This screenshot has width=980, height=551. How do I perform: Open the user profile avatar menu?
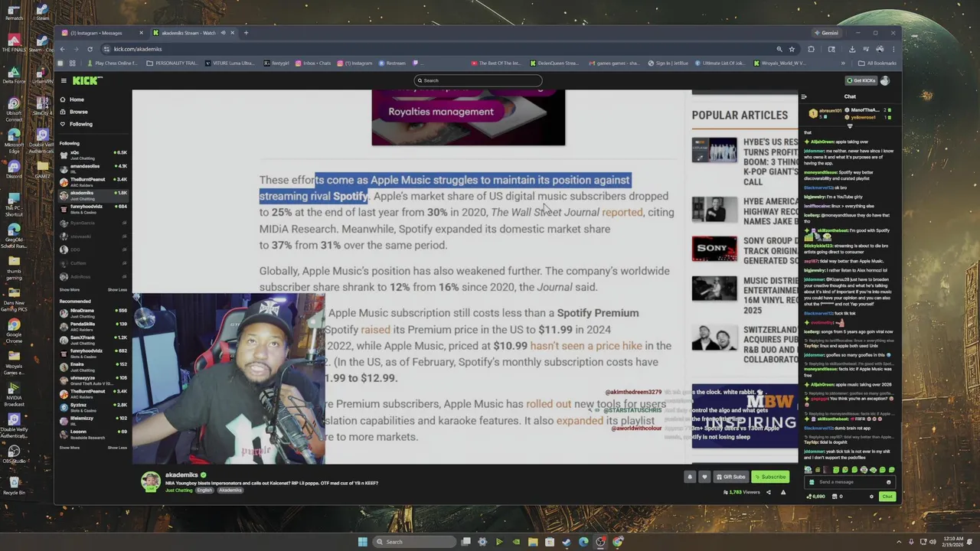coord(885,80)
